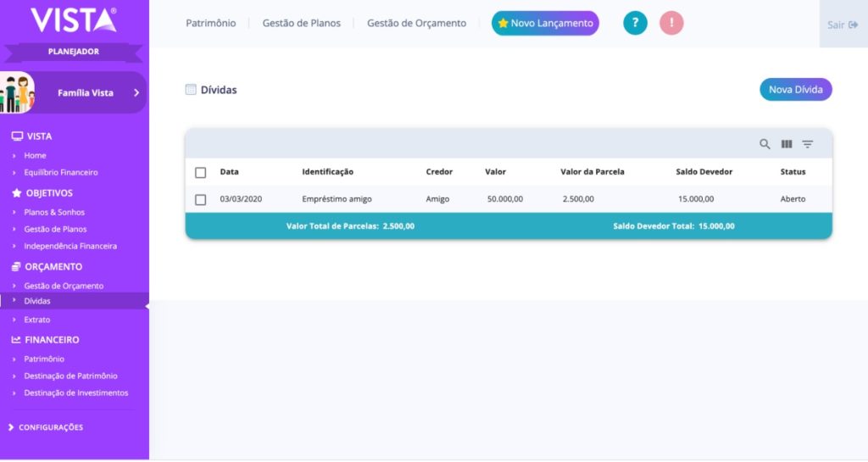Viewport: 868px width, 462px height.
Task: Click the Nova Dívida button
Action: click(x=795, y=90)
